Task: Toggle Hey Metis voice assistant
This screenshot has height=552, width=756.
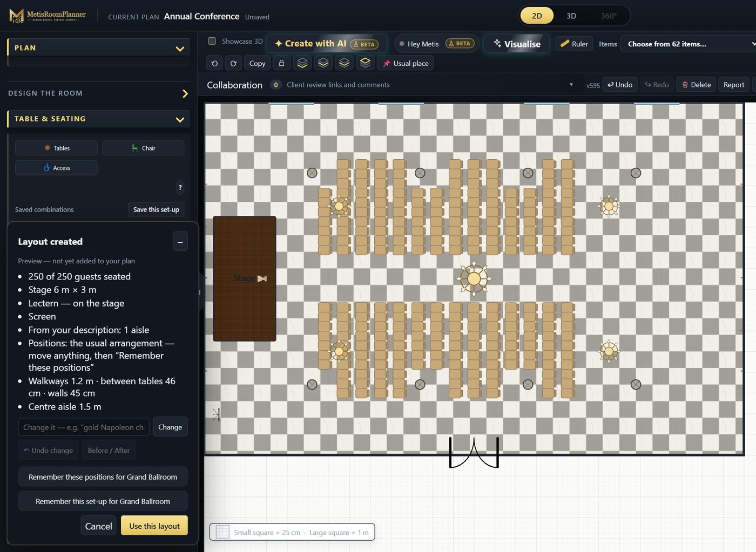Action: (x=437, y=44)
